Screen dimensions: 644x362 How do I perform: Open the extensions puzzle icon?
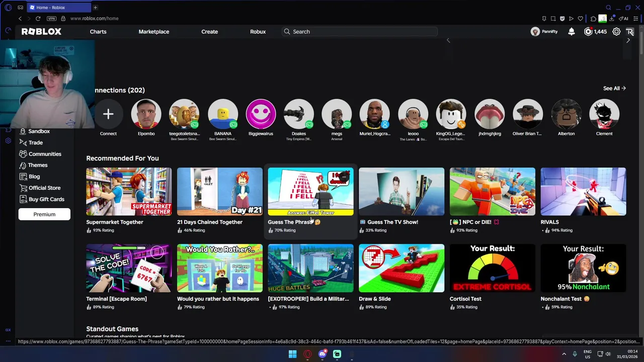pyautogui.click(x=594, y=19)
